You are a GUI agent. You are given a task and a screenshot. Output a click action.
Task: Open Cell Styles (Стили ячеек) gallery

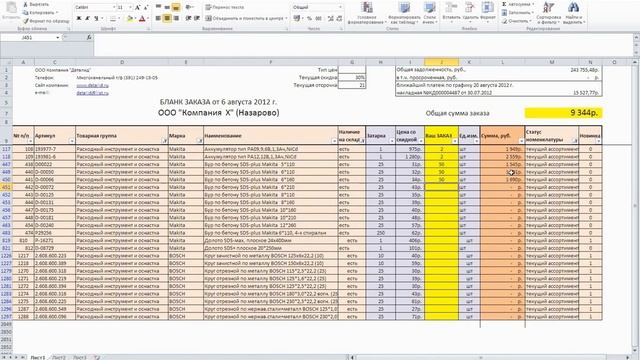[x=429, y=13]
